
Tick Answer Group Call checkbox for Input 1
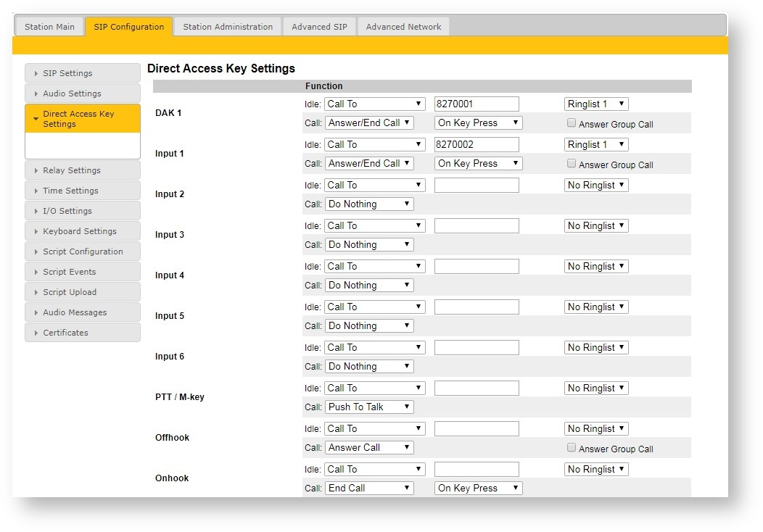pyautogui.click(x=572, y=164)
